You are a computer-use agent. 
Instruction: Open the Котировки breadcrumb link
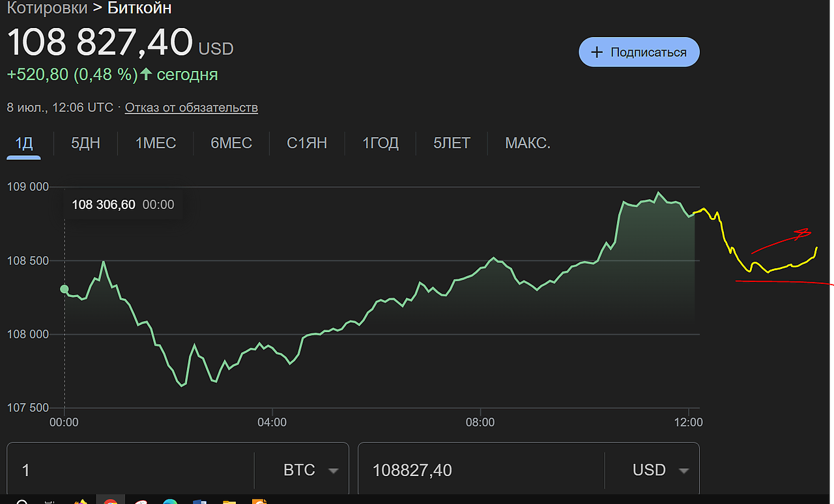click(x=47, y=8)
